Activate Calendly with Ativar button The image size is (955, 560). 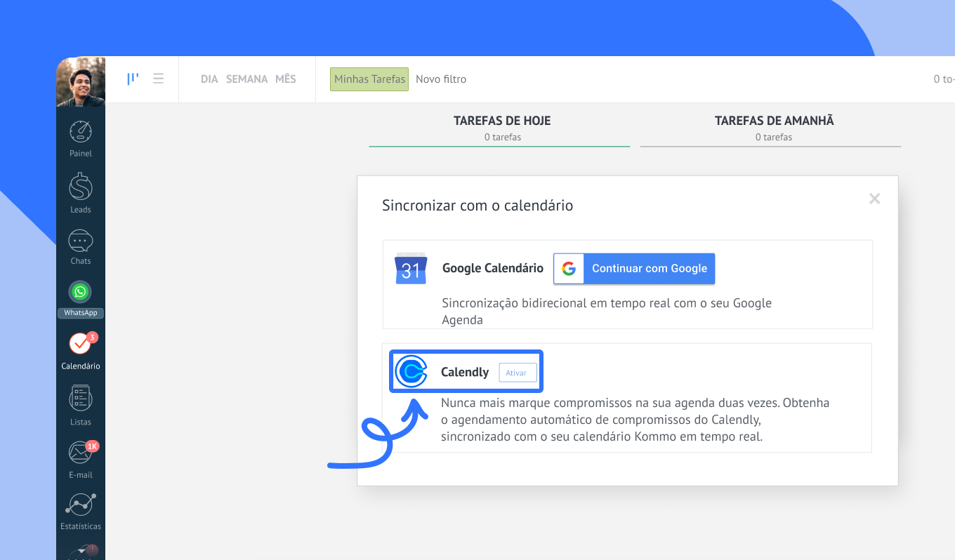coord(517,373)
